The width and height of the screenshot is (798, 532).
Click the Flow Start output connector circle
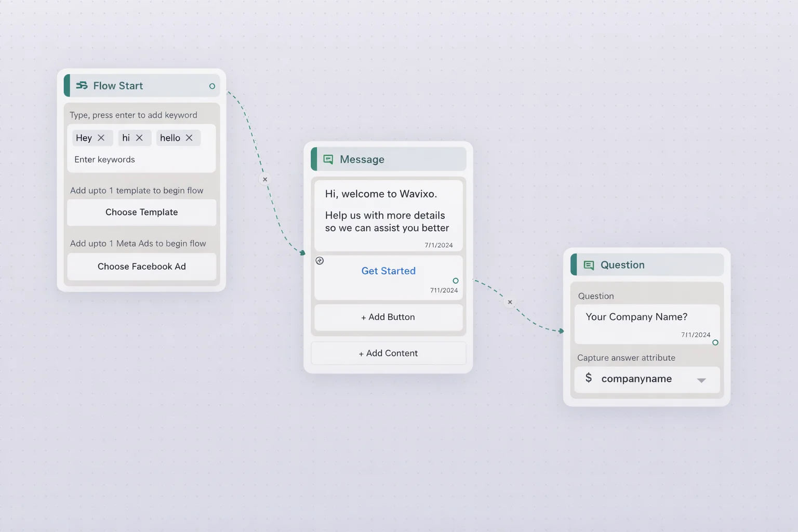point(212,86)
